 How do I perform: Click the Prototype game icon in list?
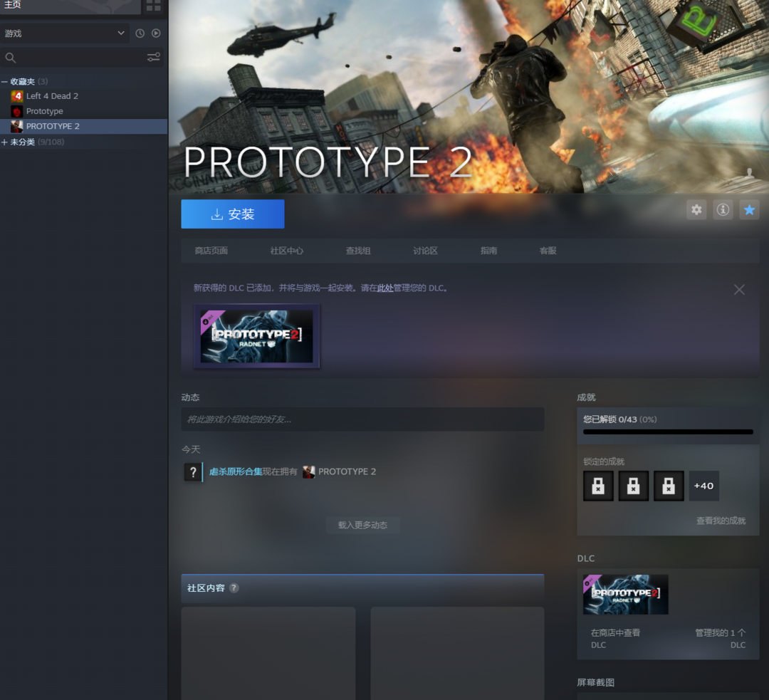tap(17, 111)
